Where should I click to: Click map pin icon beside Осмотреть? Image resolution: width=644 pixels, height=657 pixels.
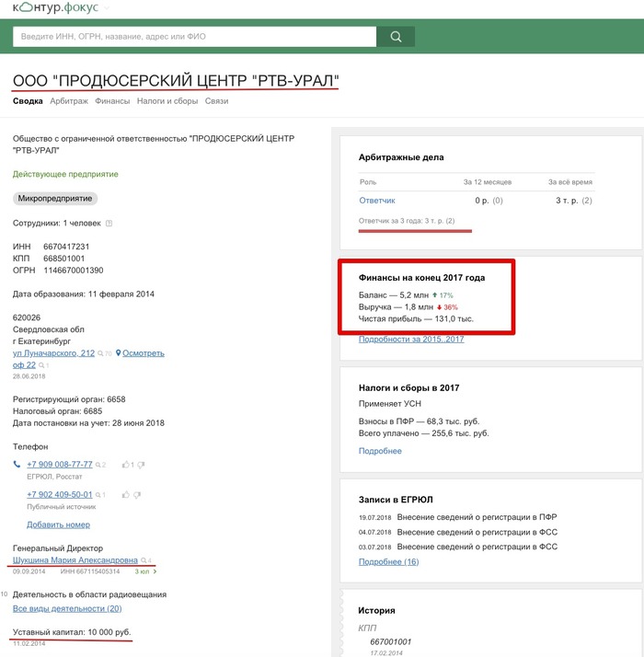pyautogui.click(x=119, y=353)
